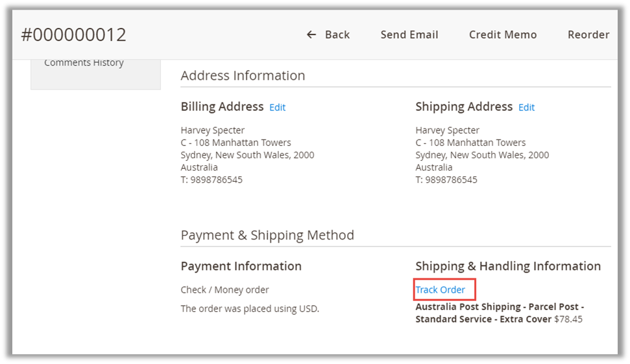Viewport: 630px width, 364px height.
Task: Click the 'order was placed using USD' note
Action: [x=250, y=309]
